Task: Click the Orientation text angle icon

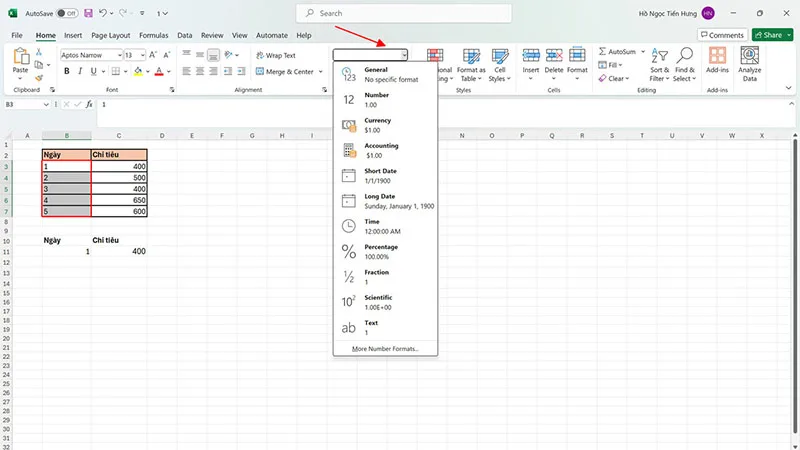Action: (229, 55)
